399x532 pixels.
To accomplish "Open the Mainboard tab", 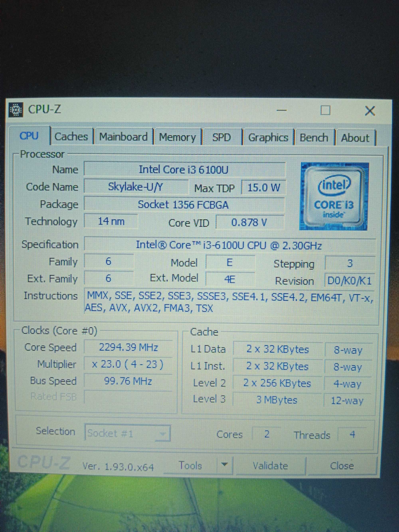I will [123, 137].
